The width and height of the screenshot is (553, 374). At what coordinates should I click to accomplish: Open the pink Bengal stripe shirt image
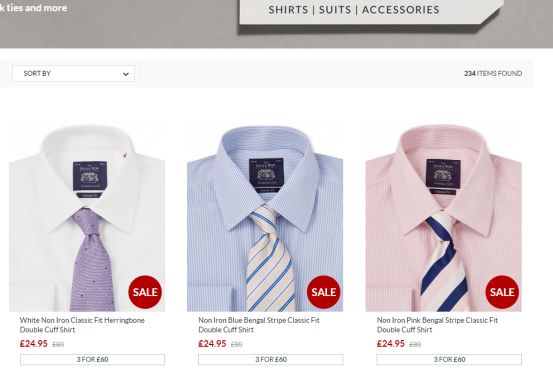point(443,218)
